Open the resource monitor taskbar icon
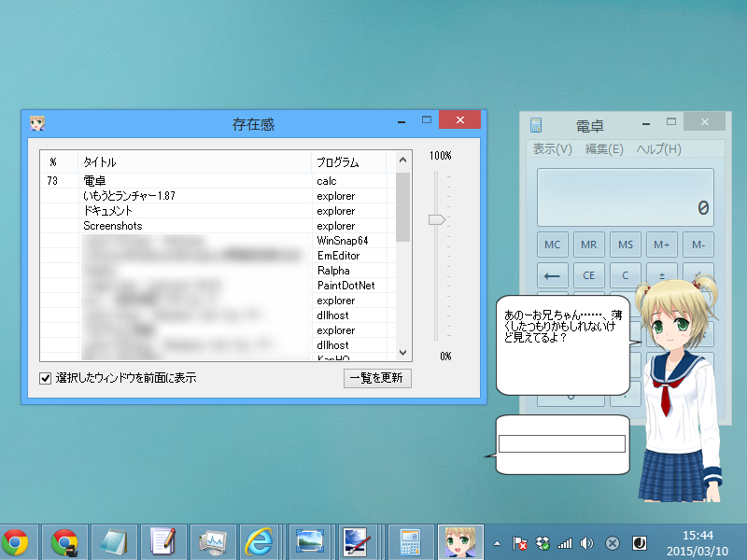 tap(213, 542)
